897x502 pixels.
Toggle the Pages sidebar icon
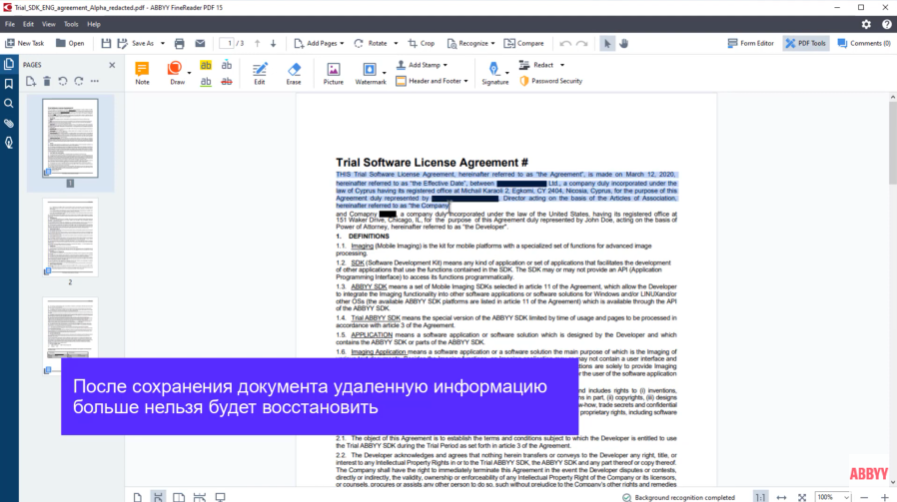9,64
